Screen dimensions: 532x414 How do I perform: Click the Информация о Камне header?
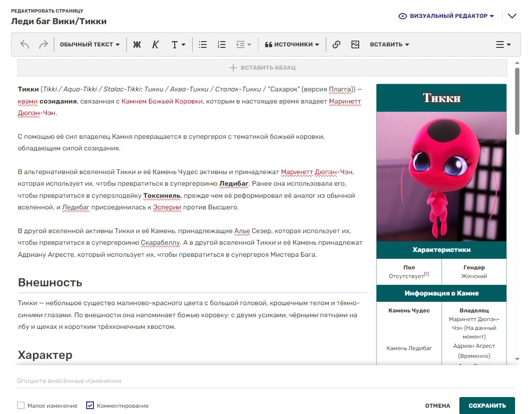click(441, 293)
